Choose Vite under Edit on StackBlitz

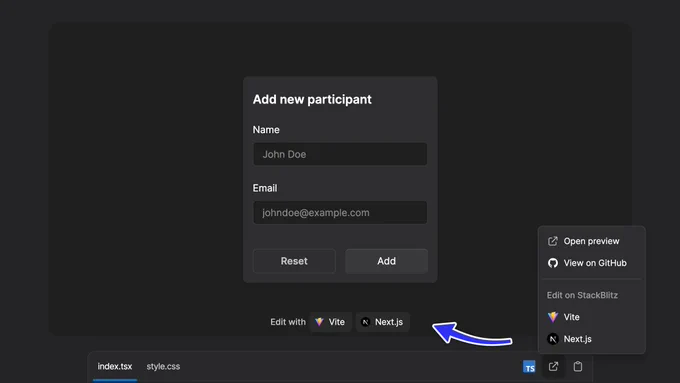592,317
